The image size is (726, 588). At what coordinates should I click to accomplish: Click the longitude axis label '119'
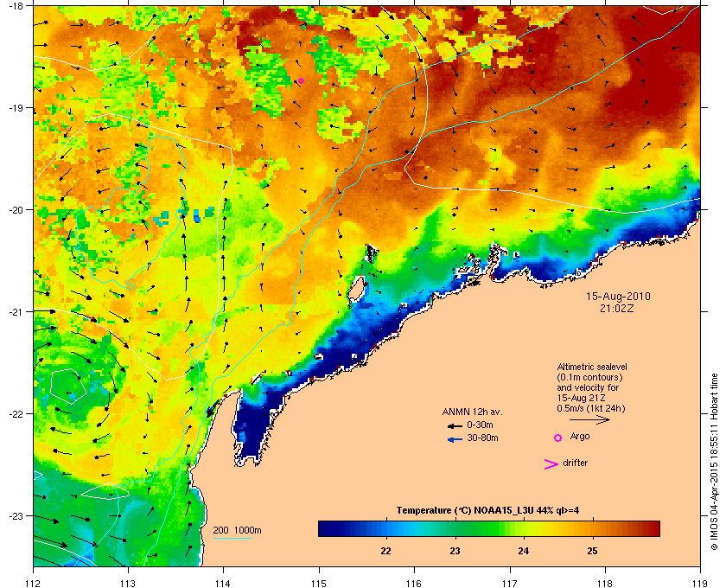click(x=700, y=584)
